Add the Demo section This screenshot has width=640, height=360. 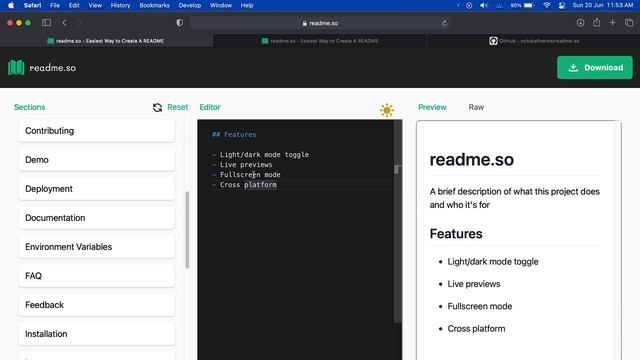tap(97, 160)
